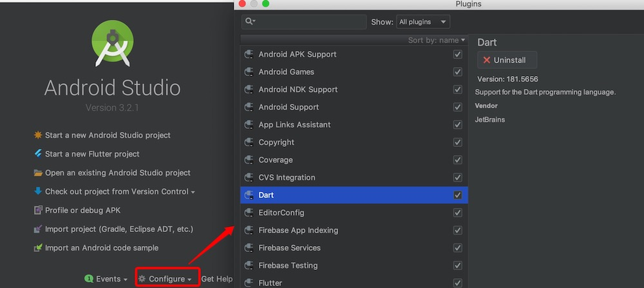Toggle the CVS Integration checkbox
Image resolution: width=644 pixels, height=288 pixels.
pos(457,177)
